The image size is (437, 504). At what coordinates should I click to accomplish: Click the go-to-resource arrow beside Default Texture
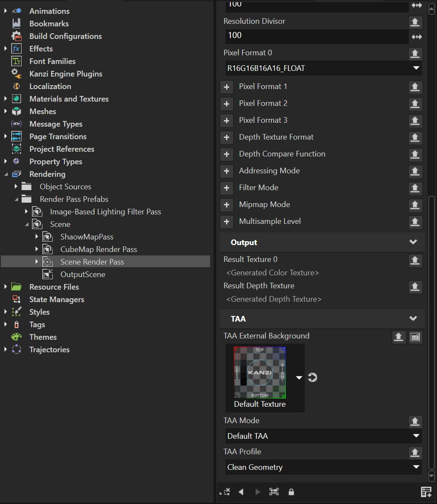click(x=313, y=377)
